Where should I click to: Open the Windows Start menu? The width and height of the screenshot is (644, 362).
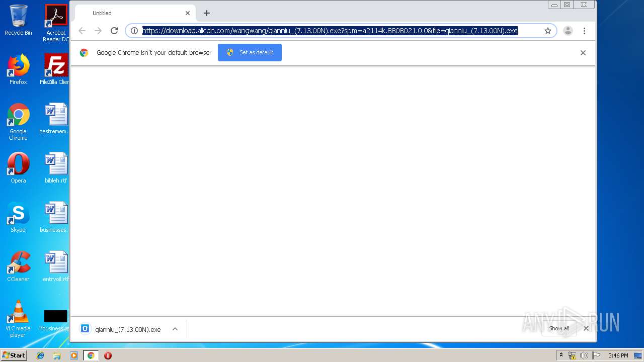pyautogui.click(x=14, y=355)
